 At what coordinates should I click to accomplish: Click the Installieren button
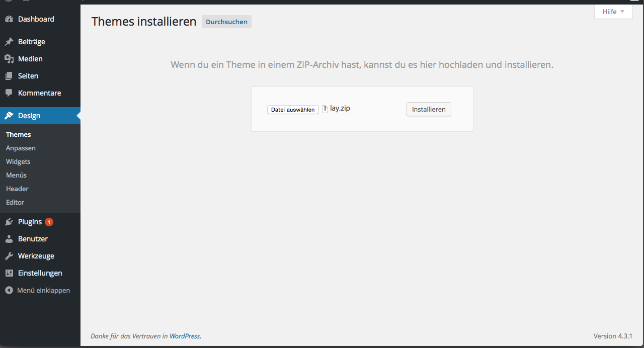pyautogui.click(x=428, y=109)
